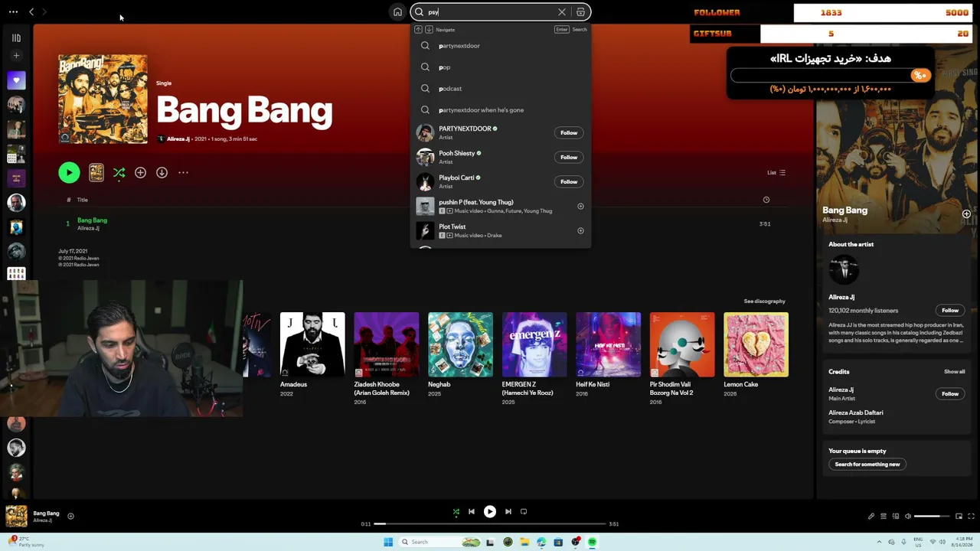The image size is (980, 551).
Task: Add 'pushin P' to Liked Songs
Action: 580,207
